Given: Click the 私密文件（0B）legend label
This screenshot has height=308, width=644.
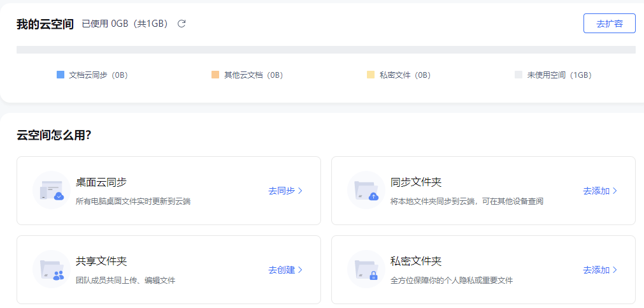Looking at the screenshot, I should coord(405,75).
